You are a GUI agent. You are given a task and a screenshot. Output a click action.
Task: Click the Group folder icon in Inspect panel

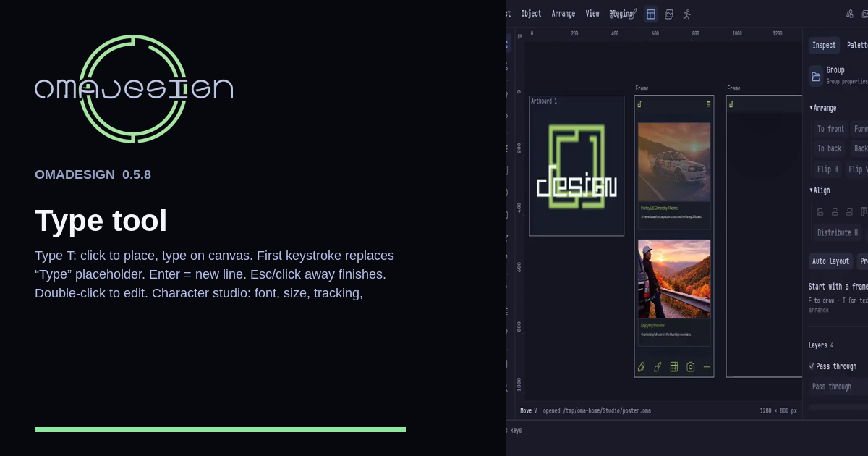[x=816, y=76]
